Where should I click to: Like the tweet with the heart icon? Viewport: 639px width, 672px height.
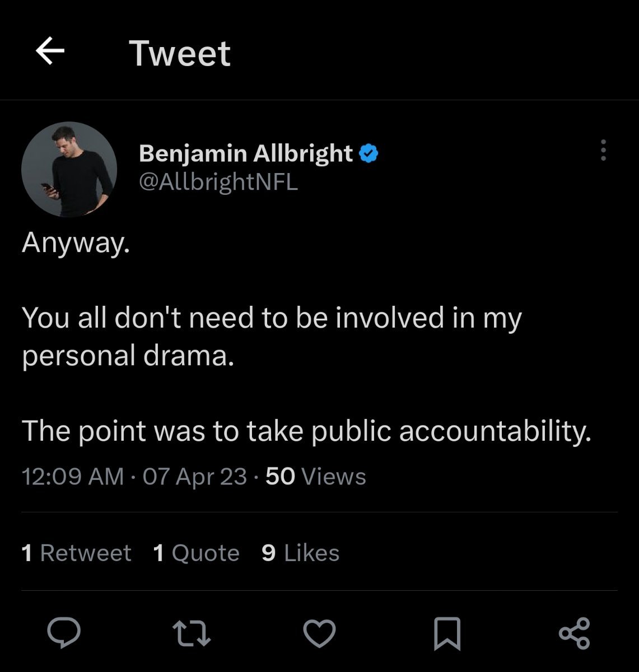coord(319,633)
